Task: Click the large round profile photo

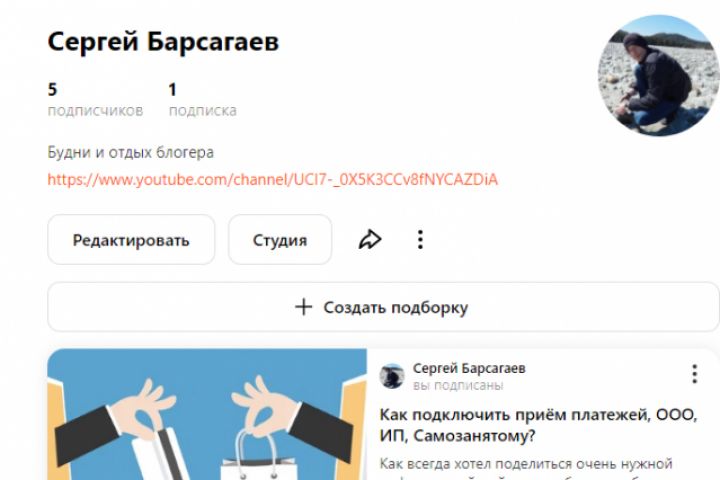Action: coord(658,75)
